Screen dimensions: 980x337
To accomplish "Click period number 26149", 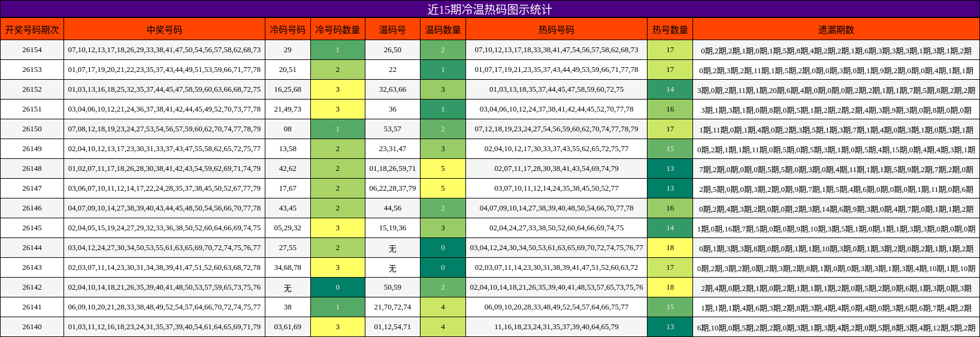I will pos(32,149).
